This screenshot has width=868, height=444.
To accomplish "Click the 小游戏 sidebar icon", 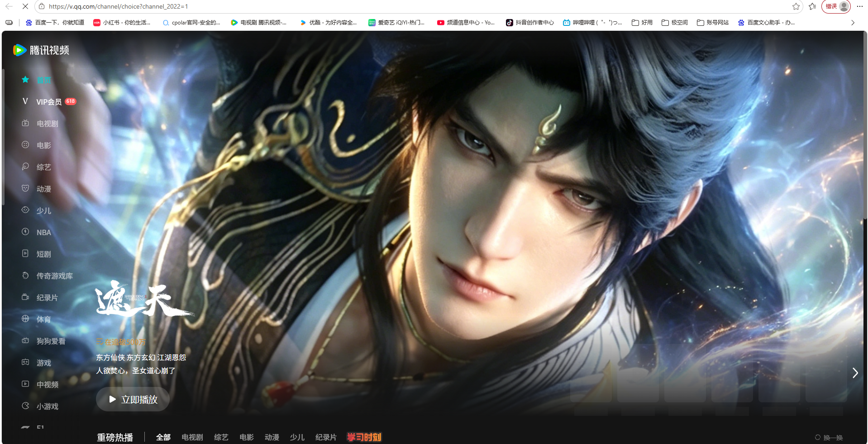I will click(25, 406).
